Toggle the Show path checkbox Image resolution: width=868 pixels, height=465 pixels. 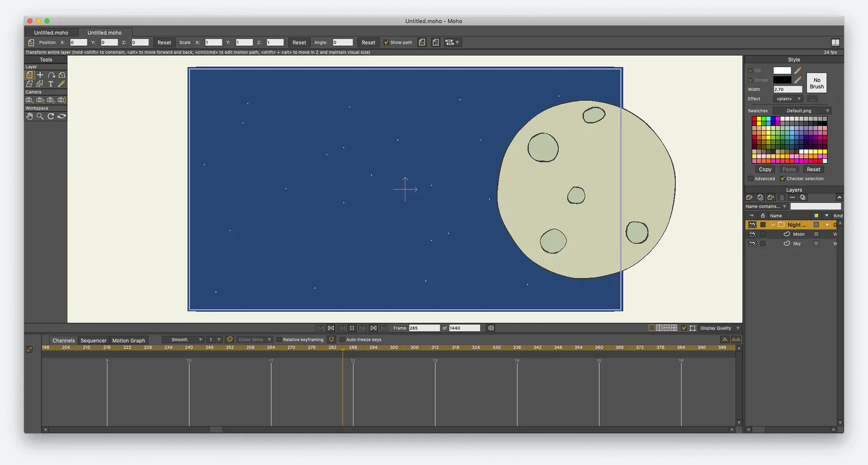[386, 42]
